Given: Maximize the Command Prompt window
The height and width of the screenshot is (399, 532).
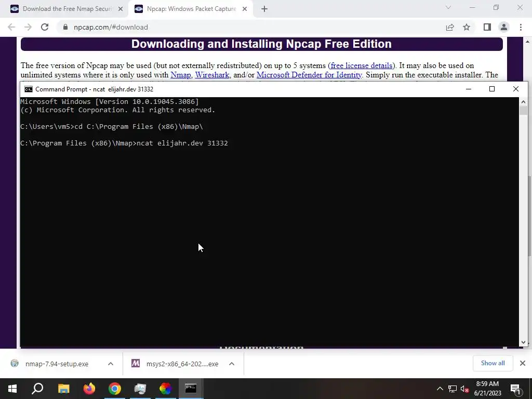Looking at the screenshot, I should (x=492, y=89).
